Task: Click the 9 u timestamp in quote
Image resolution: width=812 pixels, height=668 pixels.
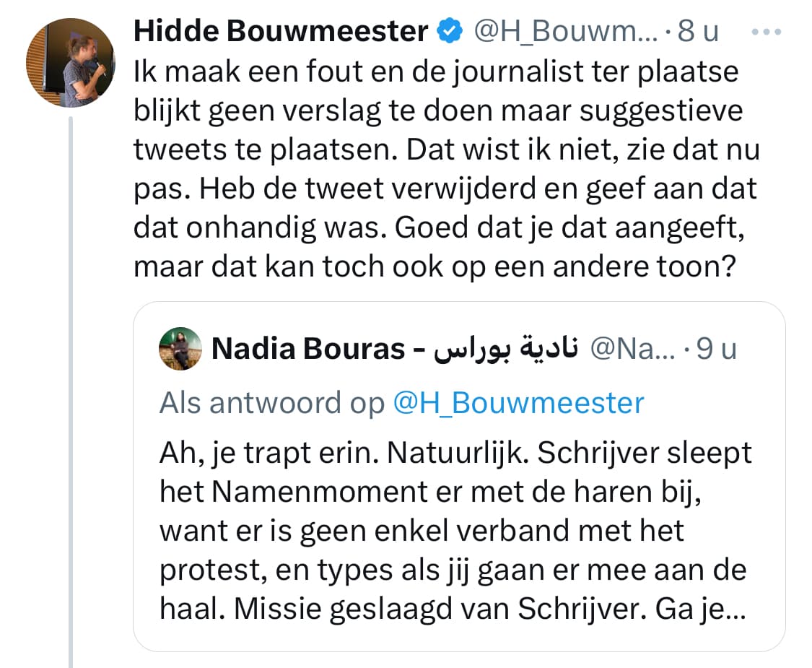Action: point(716,349)
